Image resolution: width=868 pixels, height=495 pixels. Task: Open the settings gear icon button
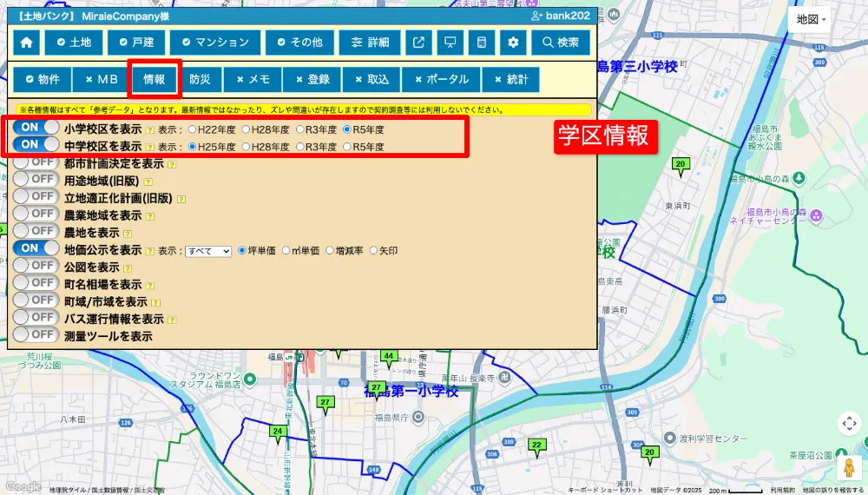(x=513, y=43)
